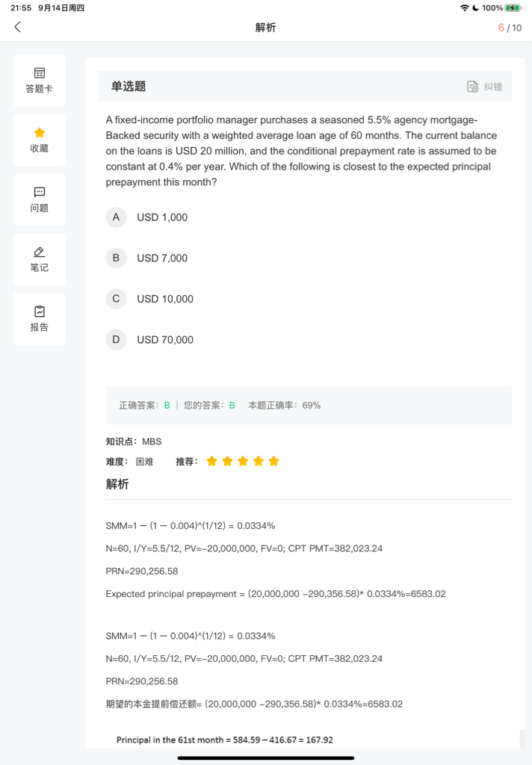Screen dimensions: 532x765
Task: Click the first recommendation star
Action: (212, 462)
